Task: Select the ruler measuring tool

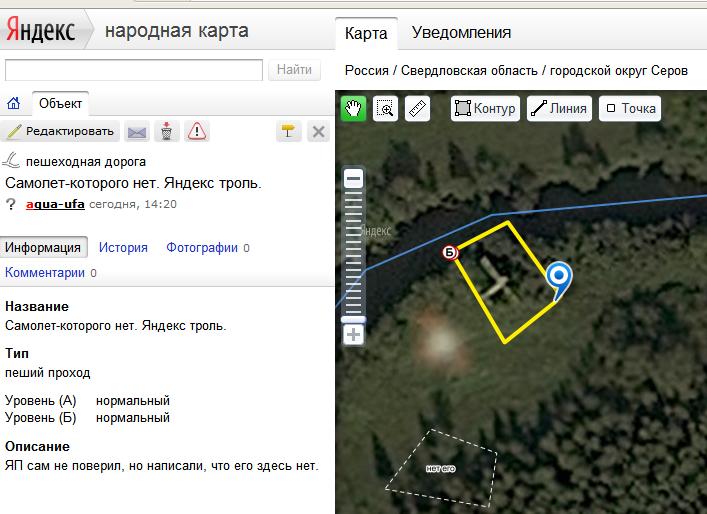Action: [418, 108]
